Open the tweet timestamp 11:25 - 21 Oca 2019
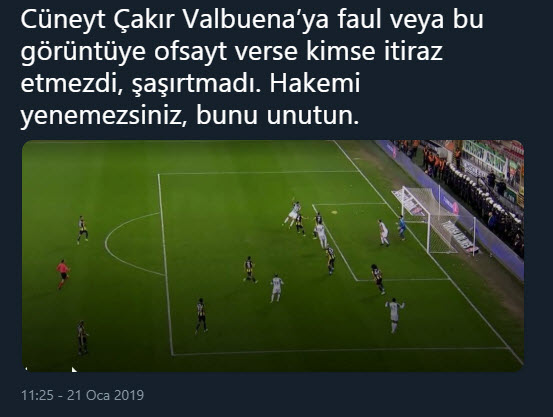This screenshot has height=417, width=553. click(x=83, y=395)
